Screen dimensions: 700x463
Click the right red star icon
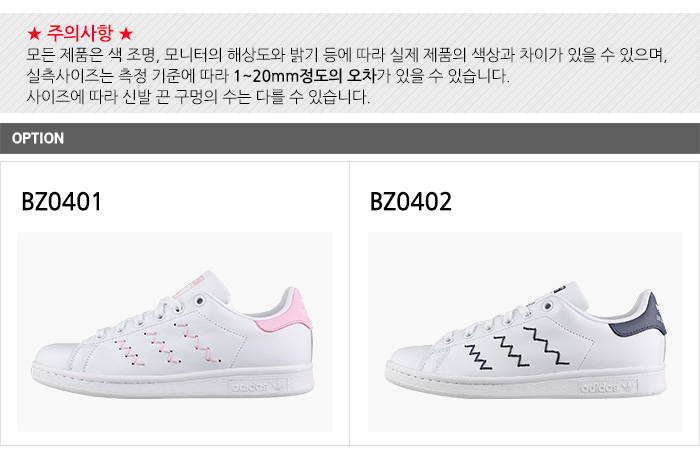pyautogui.click(x=126, y=34)
